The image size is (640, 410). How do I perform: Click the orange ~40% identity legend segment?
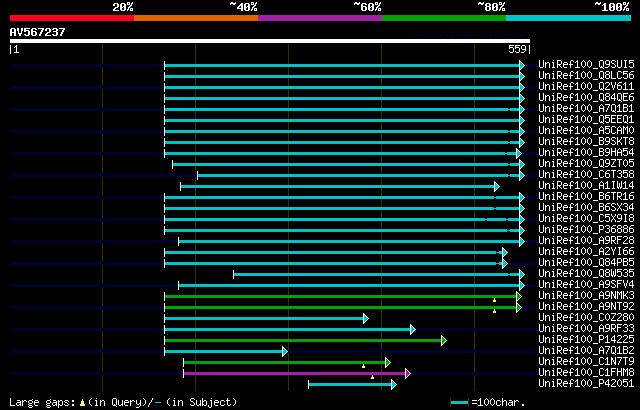point(196,18)
